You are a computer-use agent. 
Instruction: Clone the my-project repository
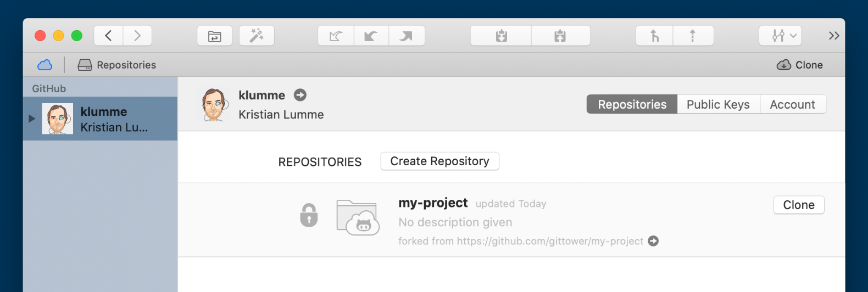(x=798, y=205)
